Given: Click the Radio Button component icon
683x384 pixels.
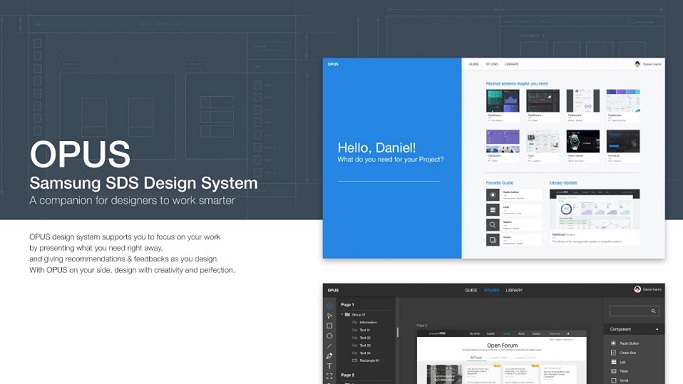Looking at the screenshot, I should 613,344.
